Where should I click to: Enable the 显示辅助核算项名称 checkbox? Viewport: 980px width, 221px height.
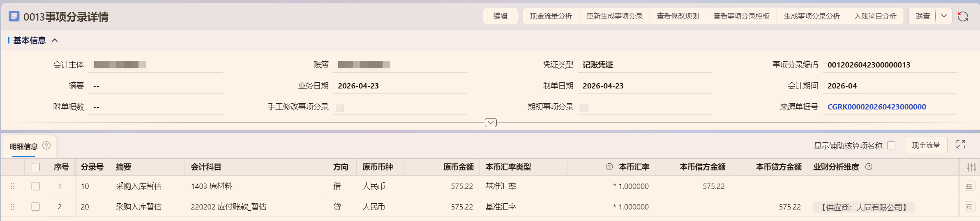point(891,145)
